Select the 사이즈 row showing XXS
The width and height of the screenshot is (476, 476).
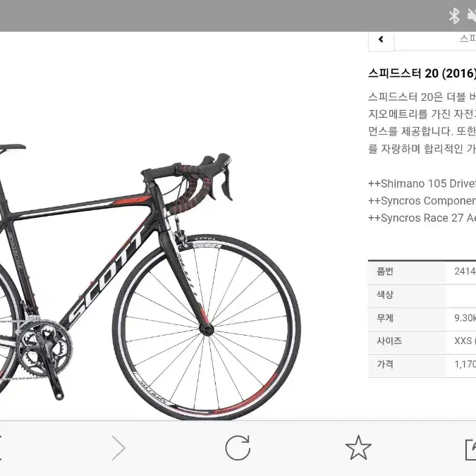(x=422, y=341)
